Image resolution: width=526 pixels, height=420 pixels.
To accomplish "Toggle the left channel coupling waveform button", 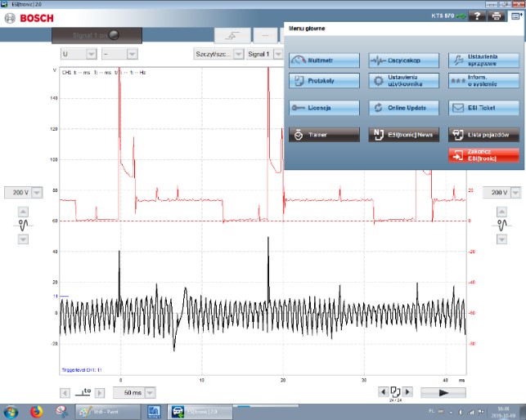I will 23,224.
